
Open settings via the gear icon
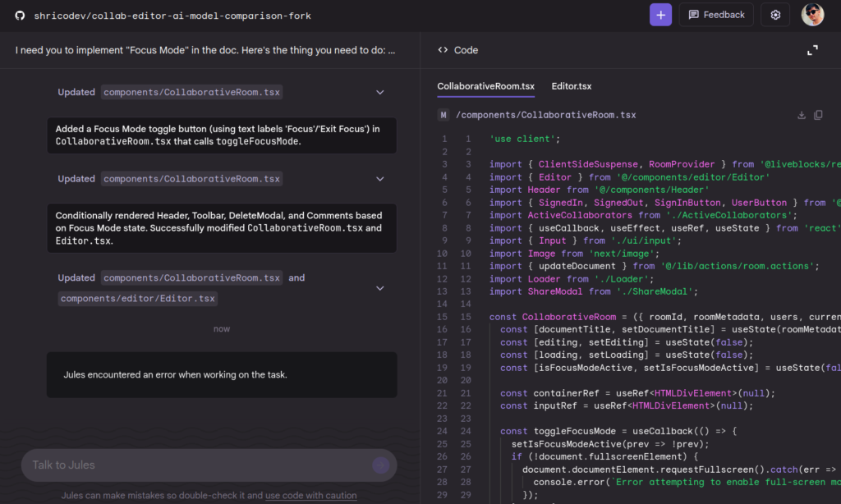point(775,15)
